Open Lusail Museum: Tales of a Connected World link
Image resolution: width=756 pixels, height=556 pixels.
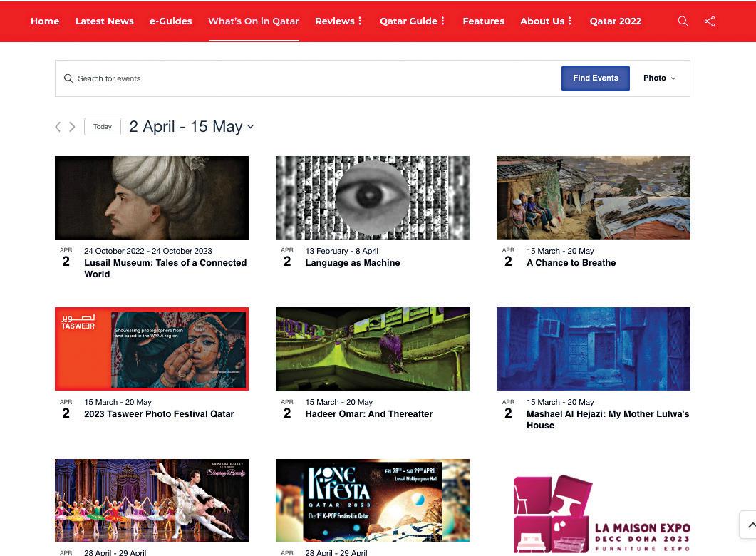165,269
